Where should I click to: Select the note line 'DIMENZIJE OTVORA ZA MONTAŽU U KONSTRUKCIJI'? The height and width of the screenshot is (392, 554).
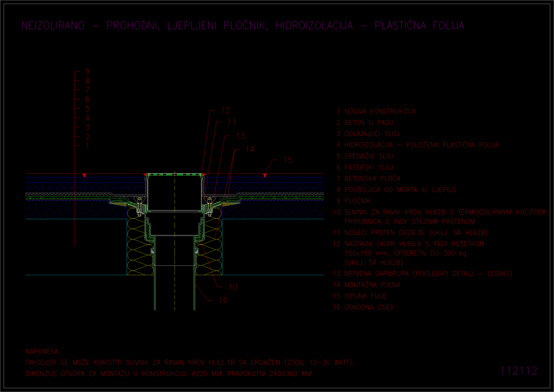168,374
